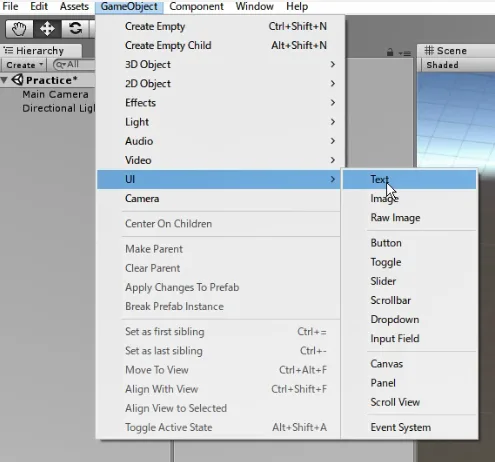
Task: Expand the Video submenu
Action: 219,160
